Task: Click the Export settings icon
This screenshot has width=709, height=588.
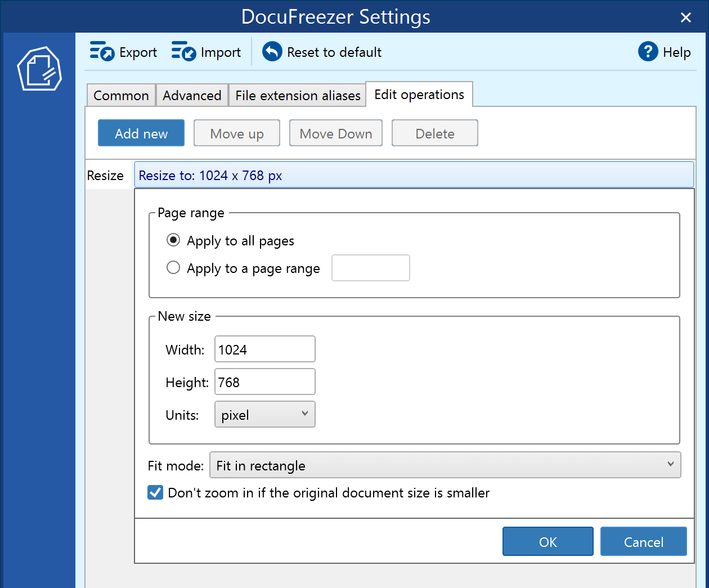Action: click(102, 52)
